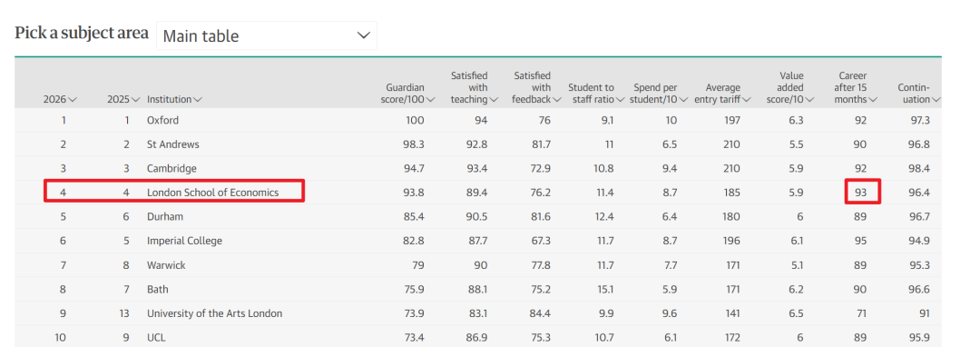Open the Main table subject area dropdown
980x347 pixels.
click(266, 35)
